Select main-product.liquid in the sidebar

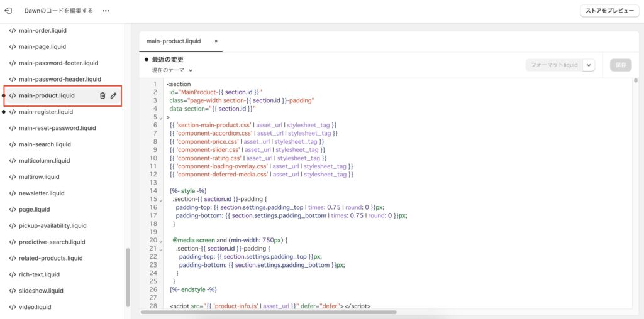[47, 95]
